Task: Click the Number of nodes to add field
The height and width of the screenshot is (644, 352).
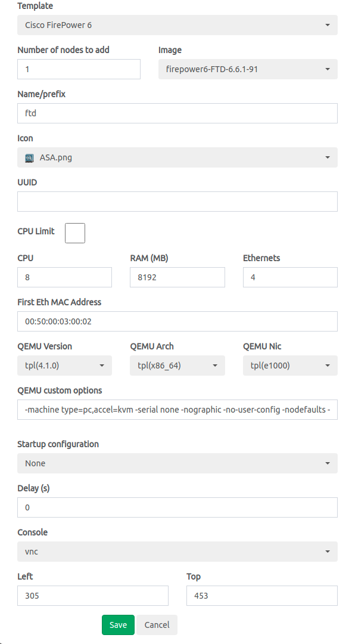Action: pos(79,69)
